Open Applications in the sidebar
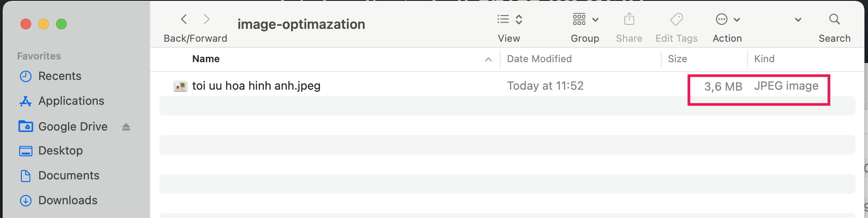This screenshot has width=868, height=218. (x=71, y=101)
